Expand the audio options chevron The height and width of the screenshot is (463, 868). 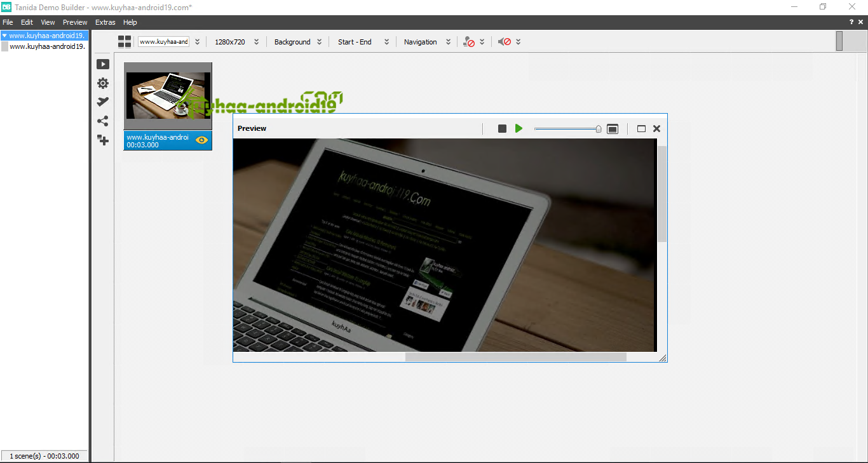[x=519, y=42]
